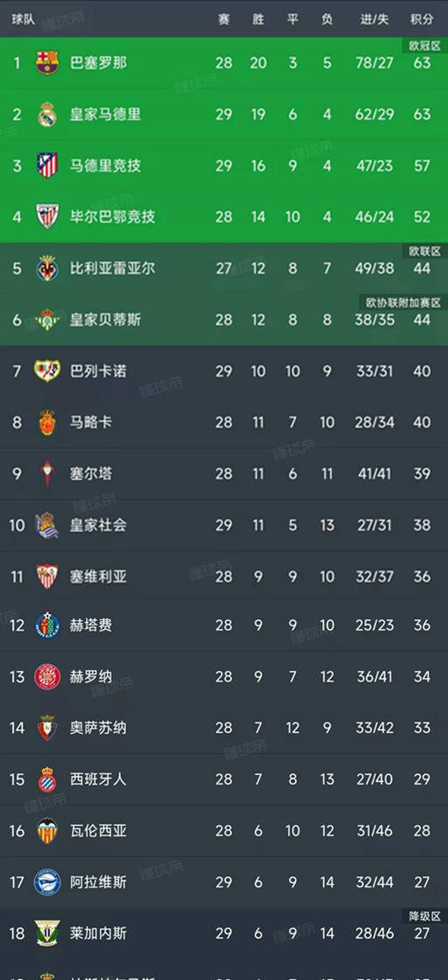Select the Valencia bat crest icon
The width and height of the screenshot is (448, 980).
click(x=47, y=831)
